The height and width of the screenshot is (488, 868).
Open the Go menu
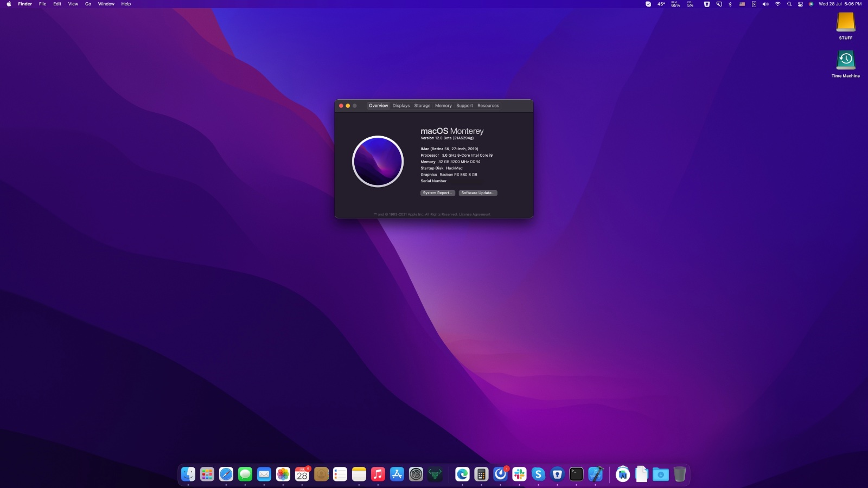(88, 4)
